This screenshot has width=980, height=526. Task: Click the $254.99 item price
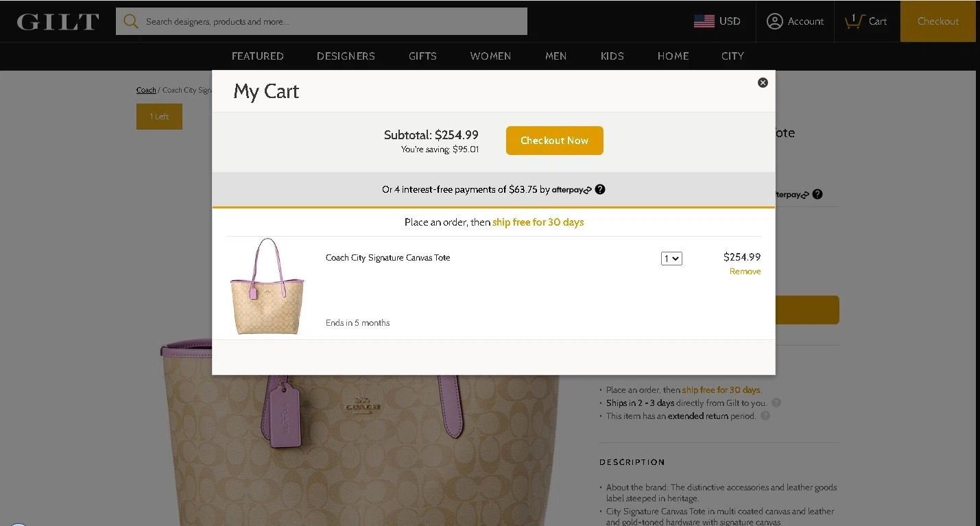742,257
